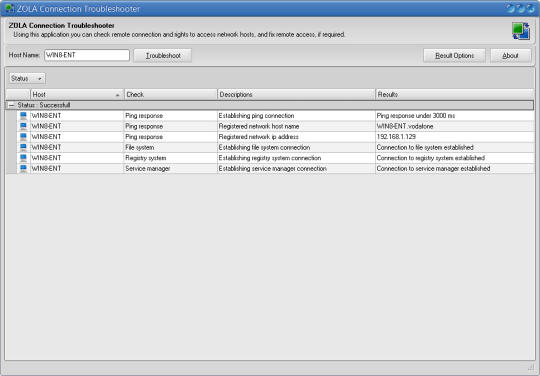Select 'Ping response under 3000 ms' result
The width and height of the screenshot is (540, 376).
[x=455, y=116]
